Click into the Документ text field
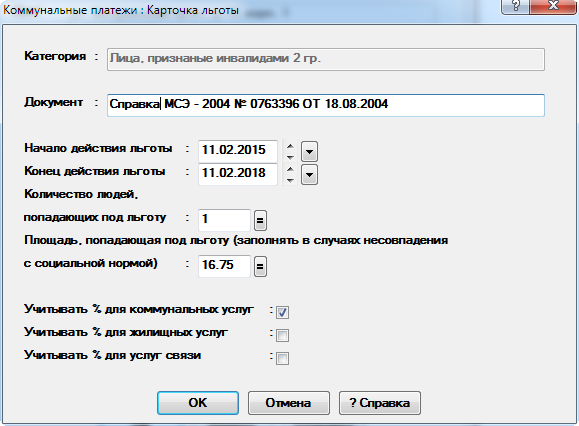This screenshot has height=426, width=579. click(326, 105)
